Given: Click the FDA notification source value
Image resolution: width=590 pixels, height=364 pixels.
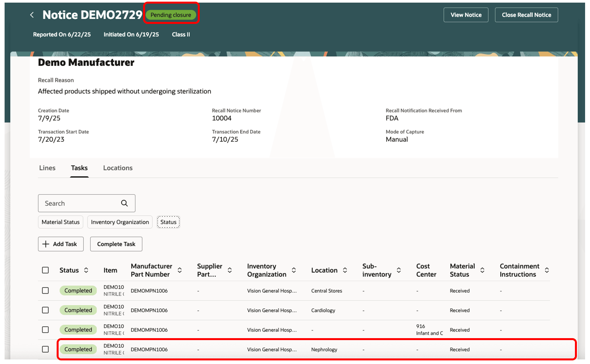Looking at the screenshot, I should click(392, 118).
